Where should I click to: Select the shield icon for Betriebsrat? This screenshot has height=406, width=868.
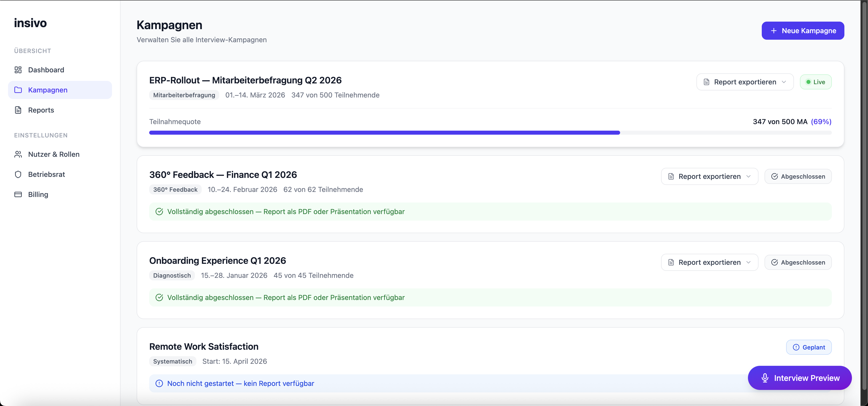coord(19,174)
